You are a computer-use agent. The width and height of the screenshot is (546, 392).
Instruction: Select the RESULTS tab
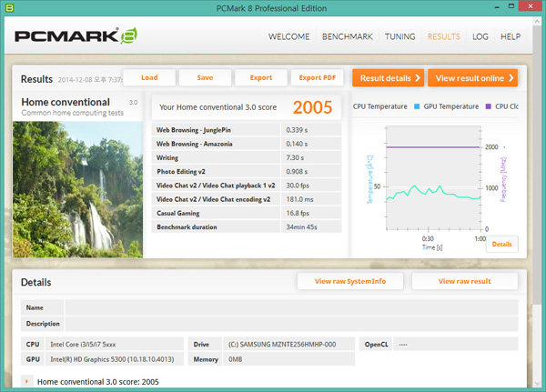point(445,37)
